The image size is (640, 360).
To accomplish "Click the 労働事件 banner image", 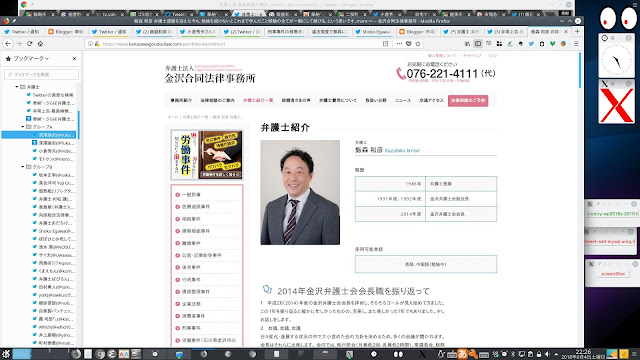I will coord(207,155).
